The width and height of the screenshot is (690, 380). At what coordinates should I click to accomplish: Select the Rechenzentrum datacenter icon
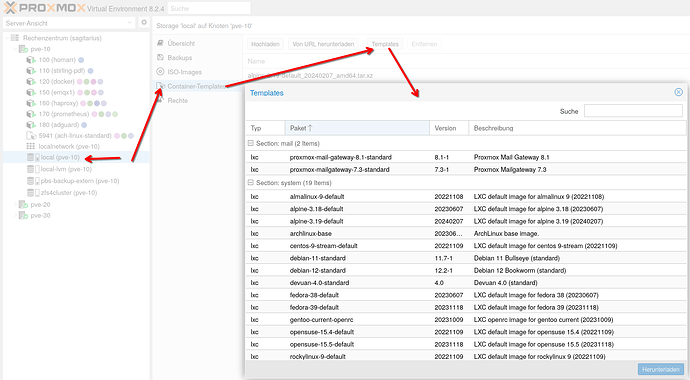point(15,38)
